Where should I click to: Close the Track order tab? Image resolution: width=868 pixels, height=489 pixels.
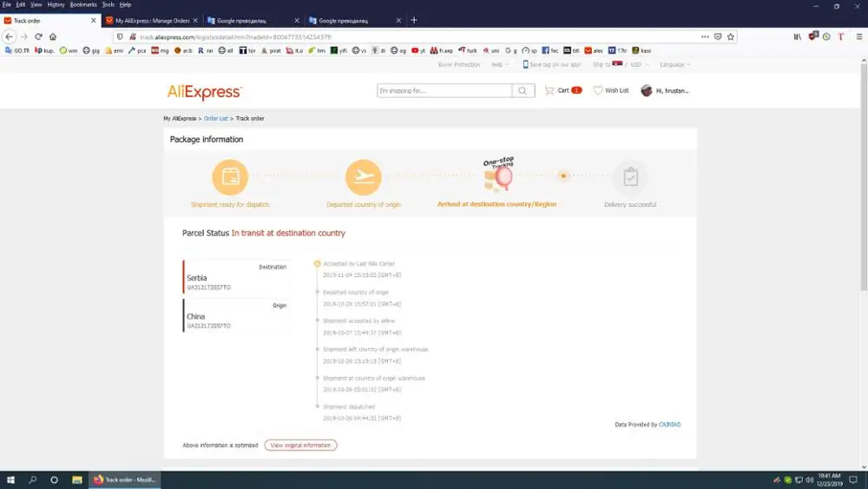[93, 21]
